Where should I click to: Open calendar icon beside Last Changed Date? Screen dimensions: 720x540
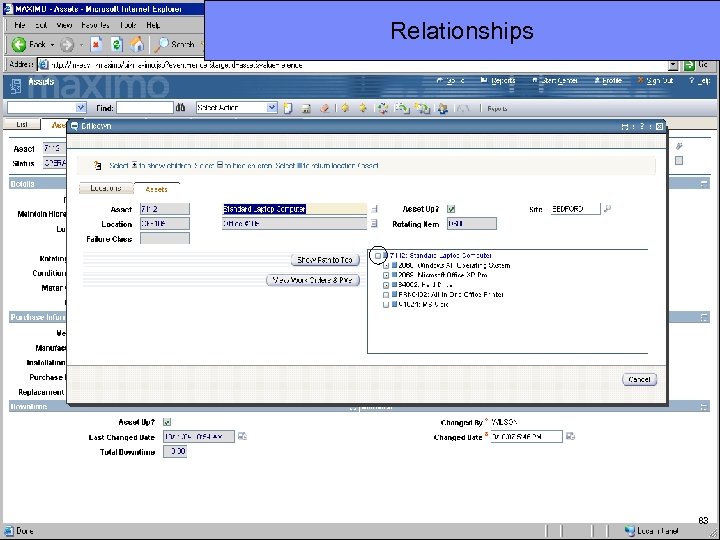tap(242, 436)
